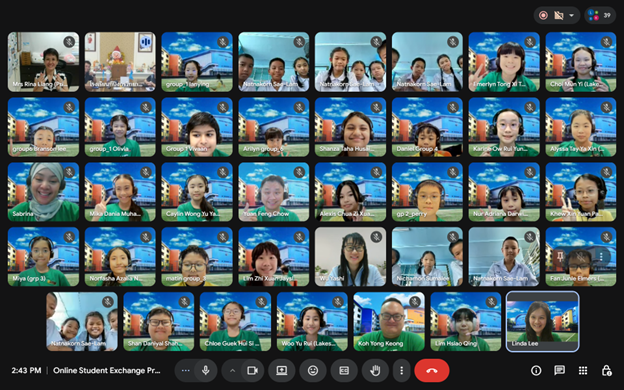Click muted mic icon on gp 2_perry tile
The width and height of the screenshot is (624, 390).
pyautogui.click(x=453, y=172)
